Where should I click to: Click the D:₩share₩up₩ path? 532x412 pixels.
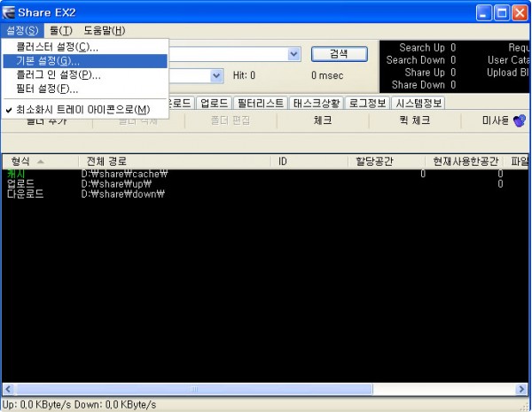(x=116, y=183)
